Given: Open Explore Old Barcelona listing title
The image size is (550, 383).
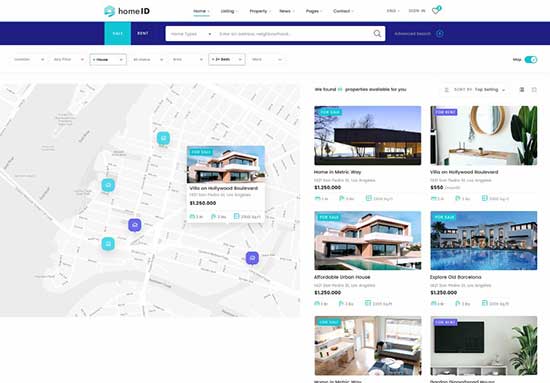Looking at the screenshot, I should (x=456, y=277).
